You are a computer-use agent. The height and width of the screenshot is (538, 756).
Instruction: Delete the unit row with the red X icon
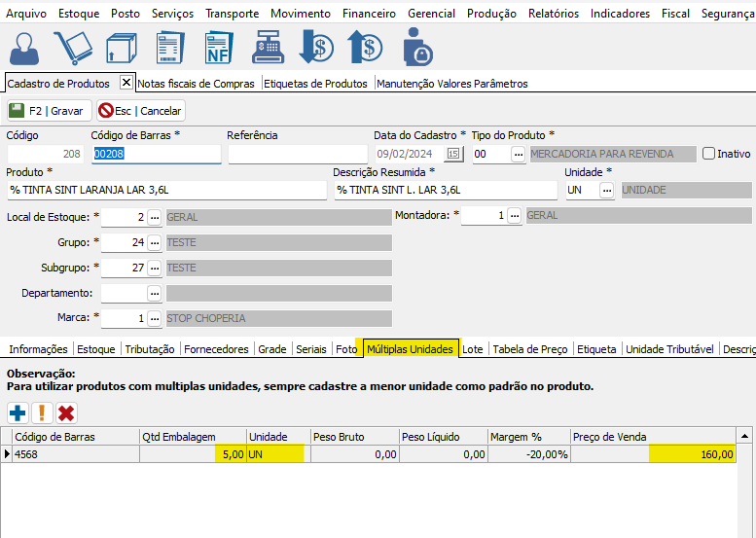pyautogui.click(x=66, y=412)
